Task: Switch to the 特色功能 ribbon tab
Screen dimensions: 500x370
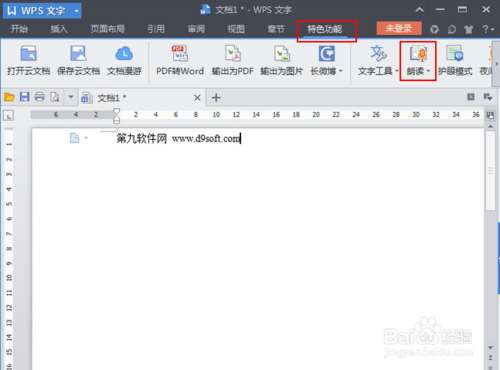Action: click(325, 29)
